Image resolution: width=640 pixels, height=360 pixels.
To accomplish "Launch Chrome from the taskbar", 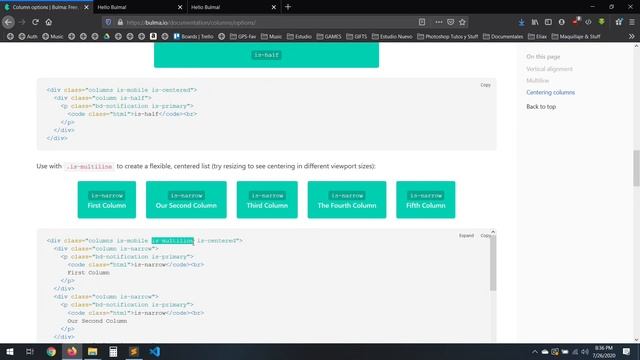I will click(x=51, y=351).
